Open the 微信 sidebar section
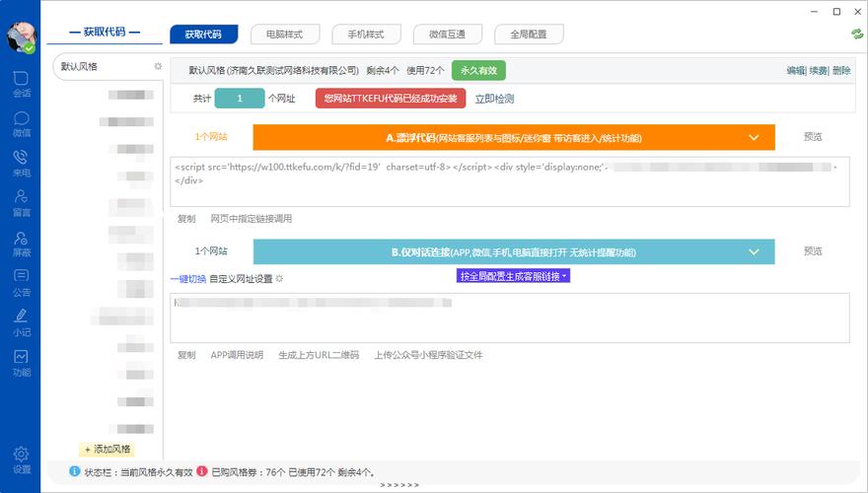Screen dimensions: 868x493 coord(21,124)
